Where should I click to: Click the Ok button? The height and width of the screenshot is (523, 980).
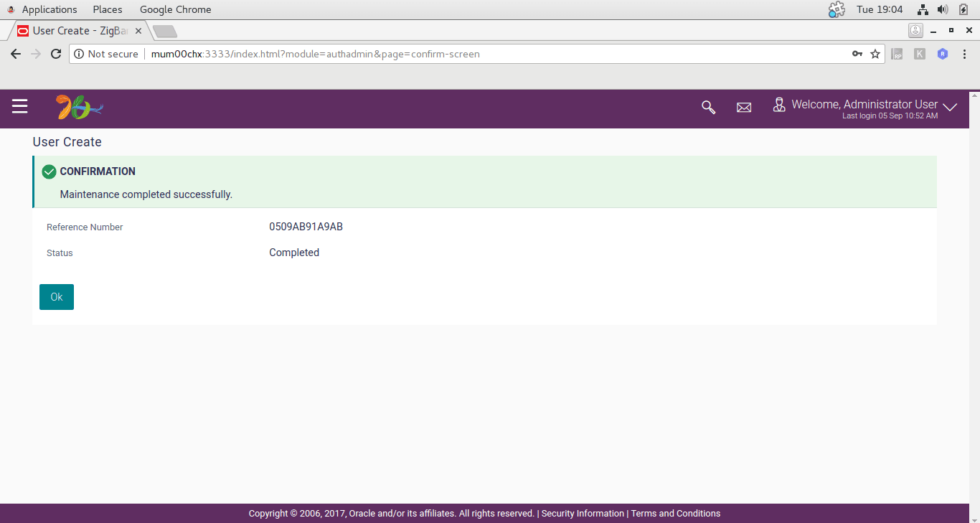57,297
